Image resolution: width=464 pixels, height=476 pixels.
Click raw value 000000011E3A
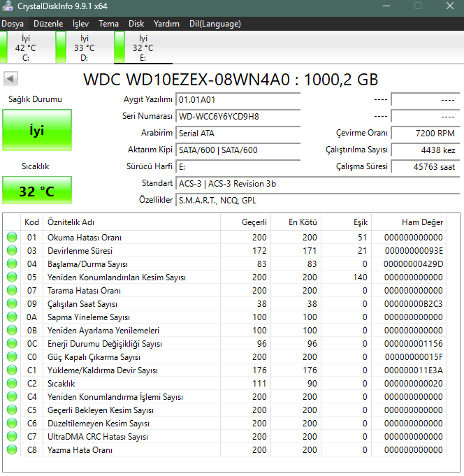coord(413,370)
